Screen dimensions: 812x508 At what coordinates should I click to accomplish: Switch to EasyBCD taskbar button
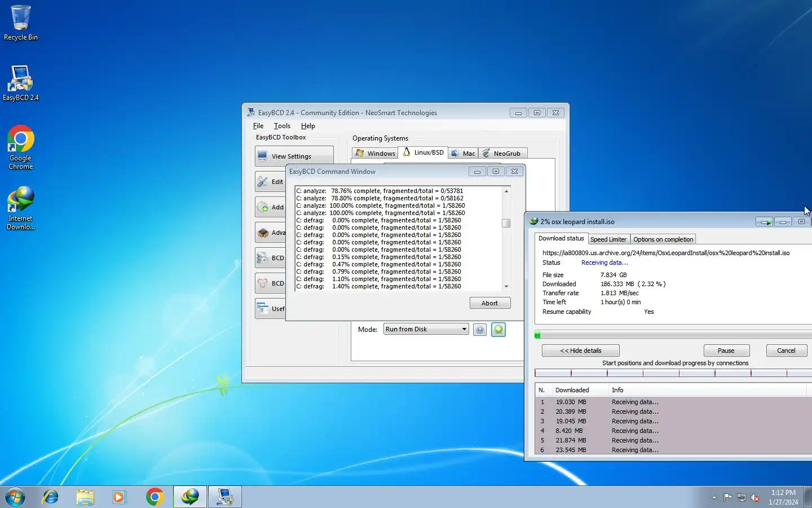tap(225, 497)
